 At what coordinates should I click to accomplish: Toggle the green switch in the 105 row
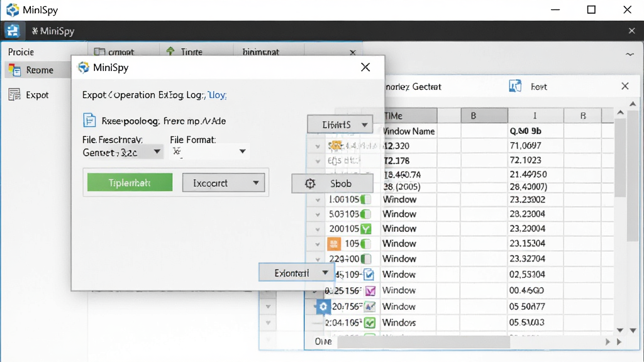[365, 244]
